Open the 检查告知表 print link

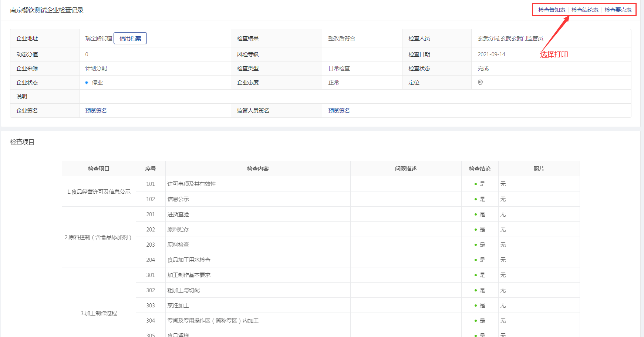[x=552, y=10]
